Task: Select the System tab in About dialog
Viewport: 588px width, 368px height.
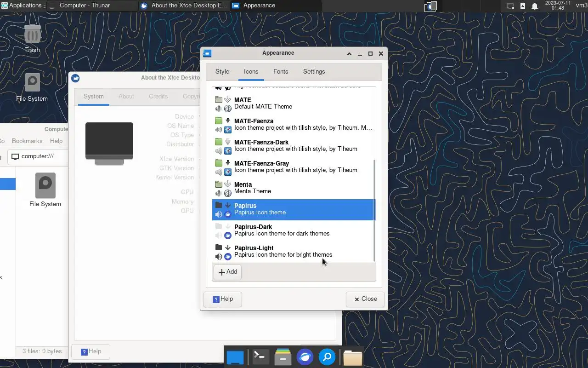Action: [94, 97]
